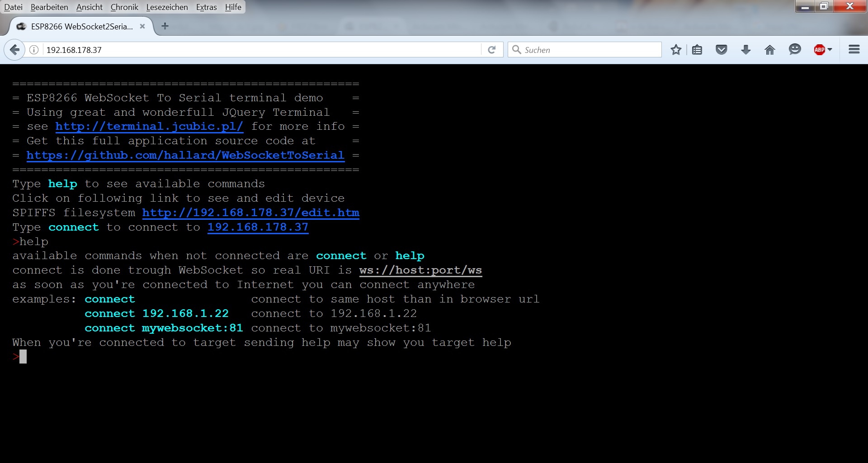Click the Adblock Plus ABP icon
This screenshot has width=868, height=463.
[820, 50]
